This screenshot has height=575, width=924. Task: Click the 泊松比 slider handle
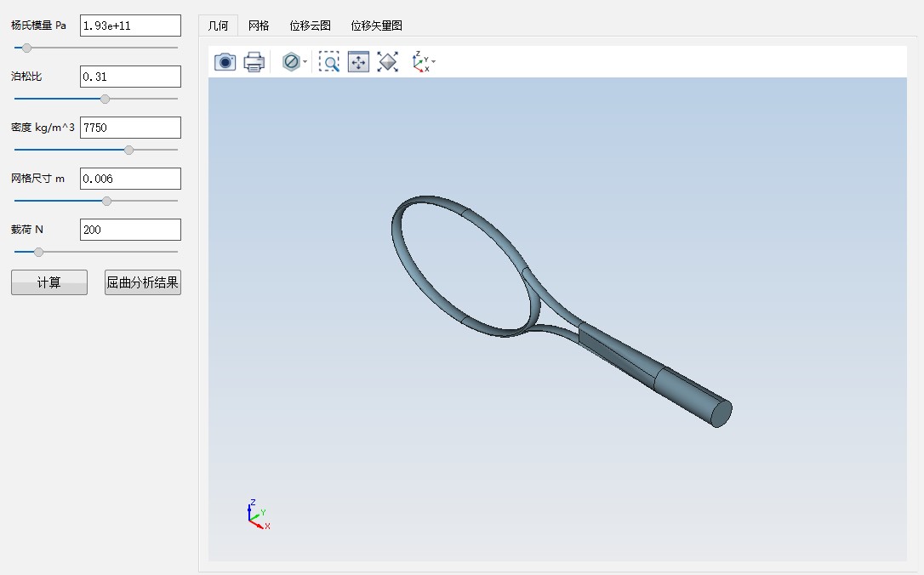(105, 99)
